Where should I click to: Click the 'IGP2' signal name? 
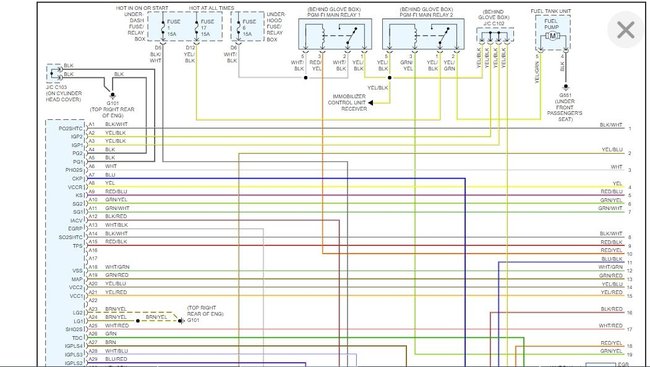tap(77, 136)
